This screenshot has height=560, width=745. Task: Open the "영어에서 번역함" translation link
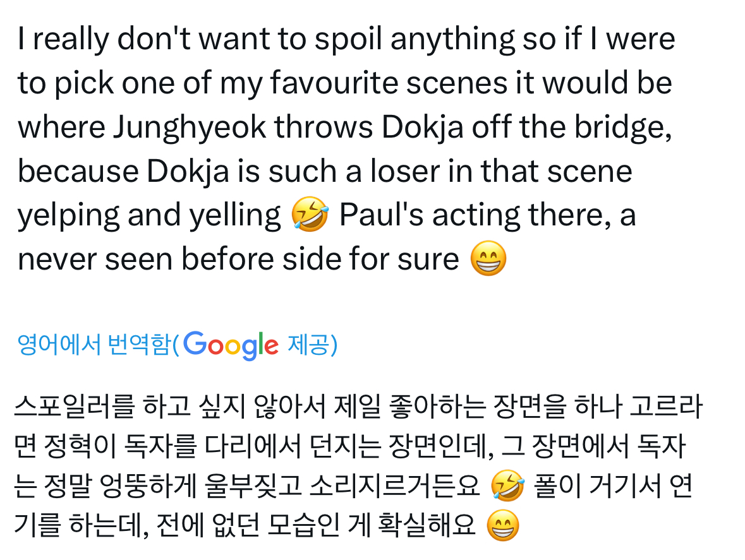point(94,345)
